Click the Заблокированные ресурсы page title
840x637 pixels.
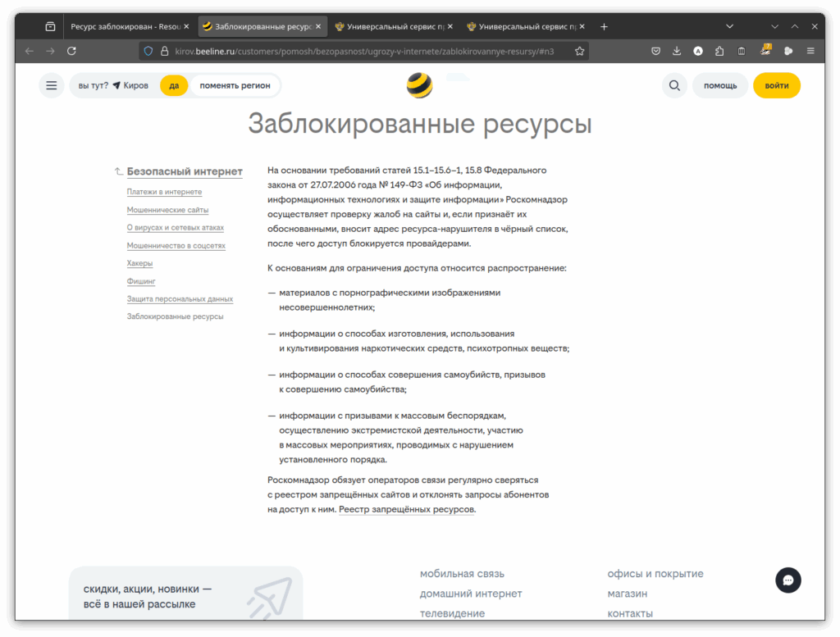click(420, 124)
